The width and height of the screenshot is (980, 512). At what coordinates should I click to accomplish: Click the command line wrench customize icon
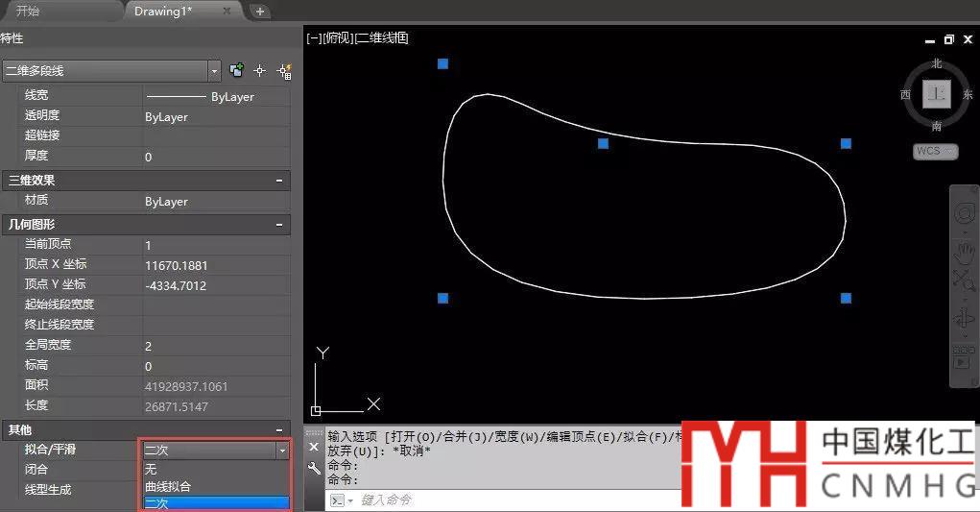coord(314,468)
